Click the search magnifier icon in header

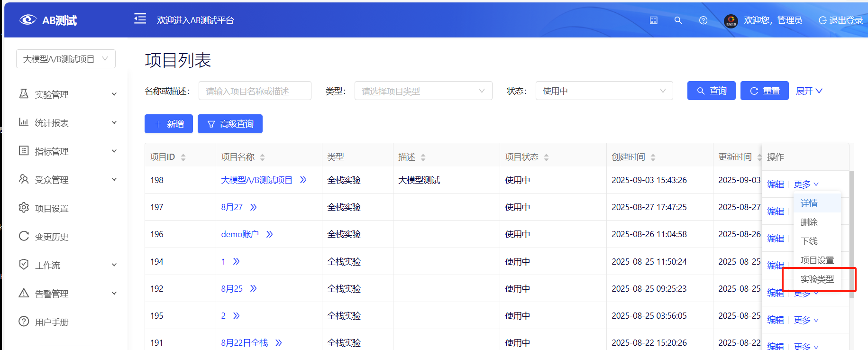(678, 20)
